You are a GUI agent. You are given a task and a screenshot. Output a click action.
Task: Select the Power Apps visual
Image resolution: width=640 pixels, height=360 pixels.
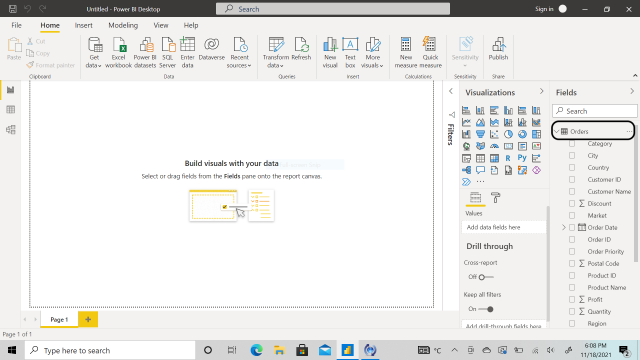tap(536, 170)
